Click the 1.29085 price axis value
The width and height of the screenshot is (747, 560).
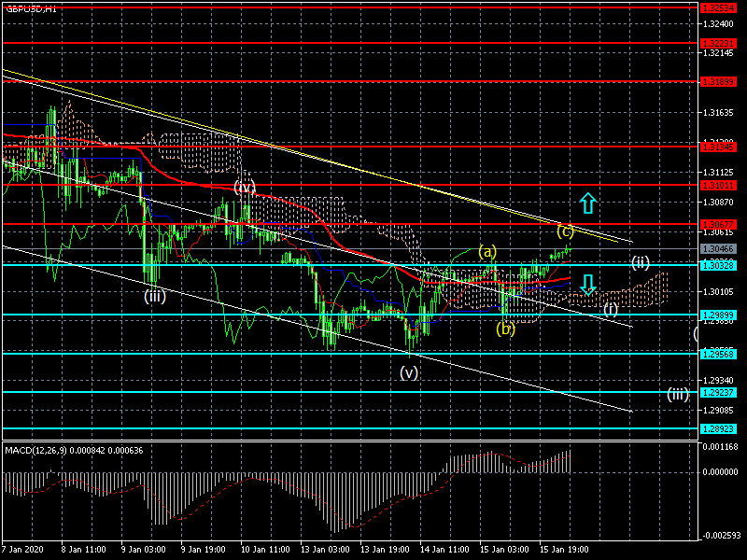click(x=718, y=410)
